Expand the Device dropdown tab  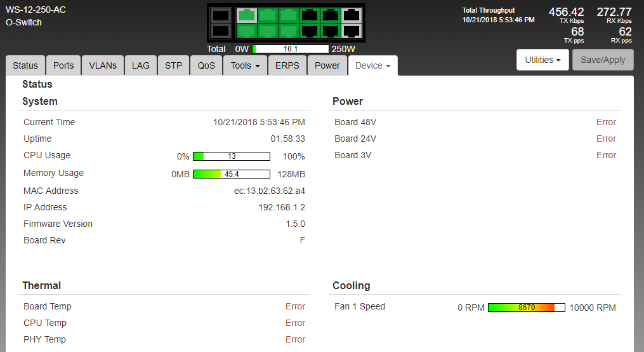[x=372, y=65]
